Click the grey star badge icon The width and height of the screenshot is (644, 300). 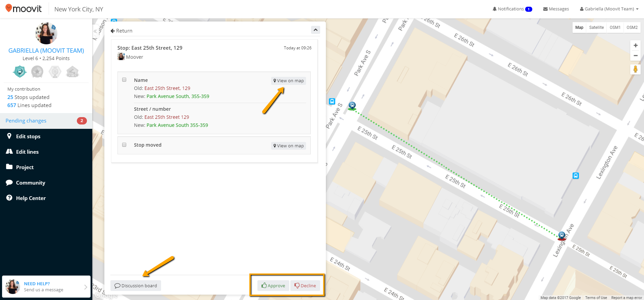pyautogui.click(x=37, y=71)
